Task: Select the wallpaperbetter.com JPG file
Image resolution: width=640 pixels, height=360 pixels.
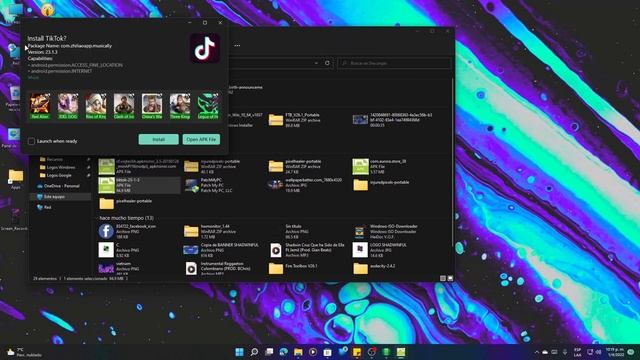Action: coord(305,185)
